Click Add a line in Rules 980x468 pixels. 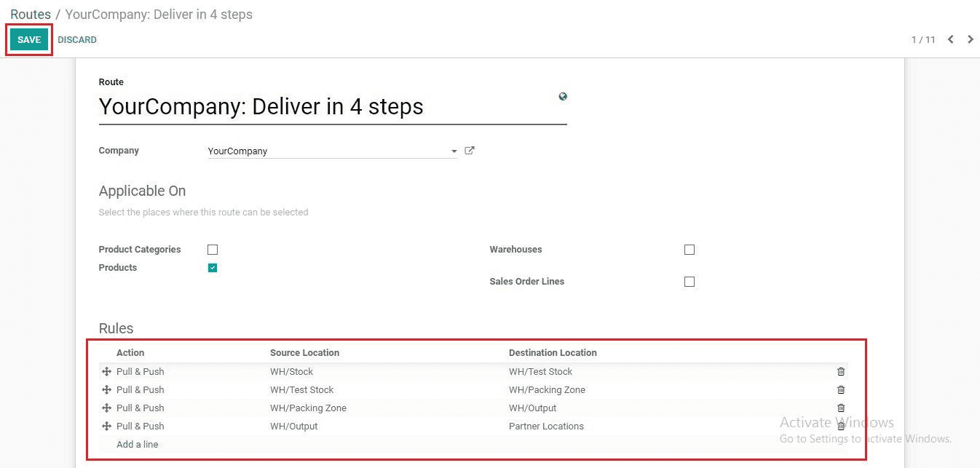(137, 445)
